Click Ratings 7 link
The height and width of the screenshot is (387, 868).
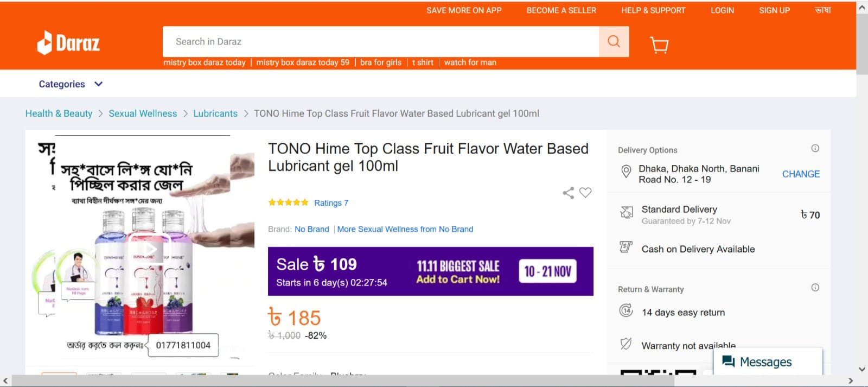point(331,203)
